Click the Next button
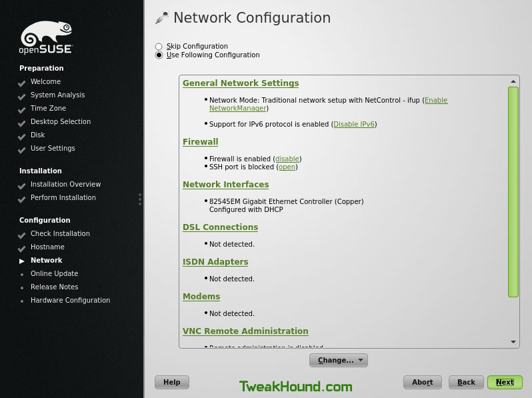Screen dimensions: 532x398 pyautogui.click(x=505, y=383)
